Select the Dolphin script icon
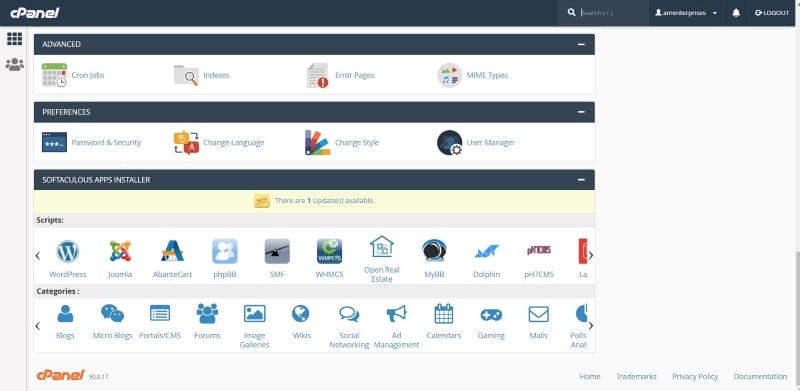Image resolution: width=800 pixels, height=391 pixels. tap(486, 251)
